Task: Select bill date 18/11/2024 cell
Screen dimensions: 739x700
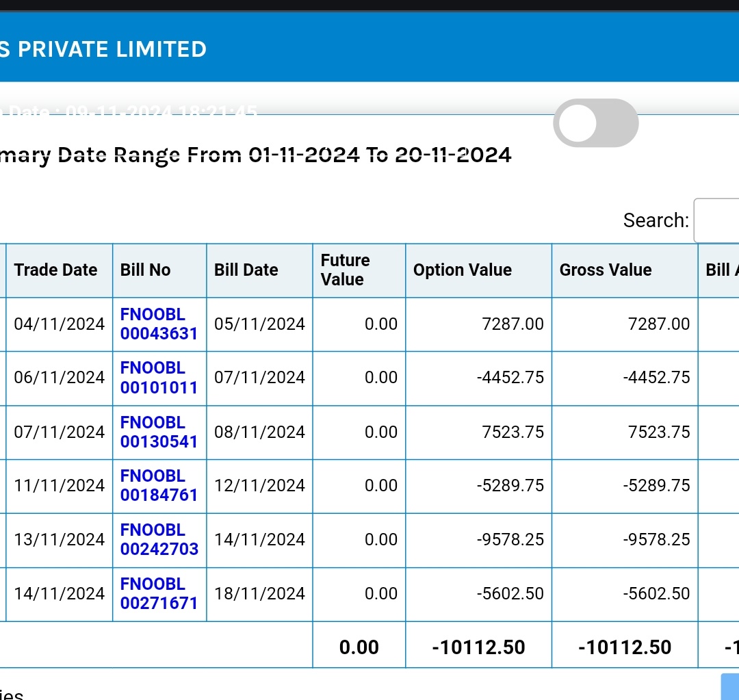Action: click(x=260, y=594)
